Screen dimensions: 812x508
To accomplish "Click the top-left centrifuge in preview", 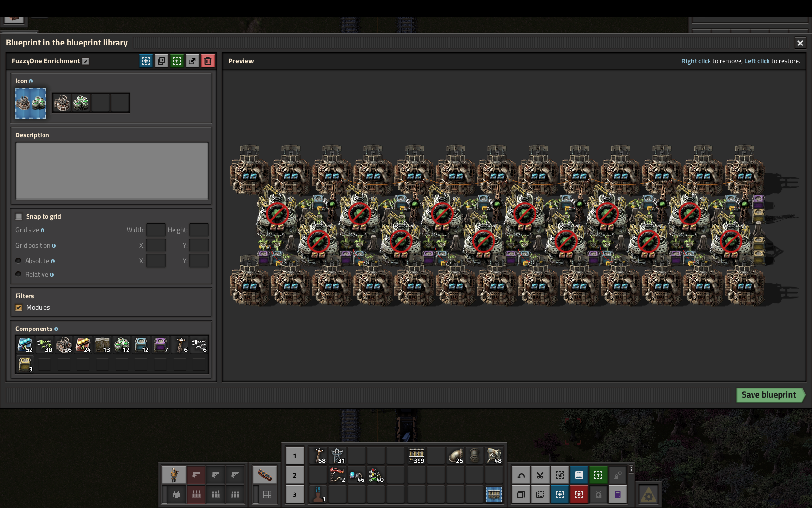I will 249,170.
